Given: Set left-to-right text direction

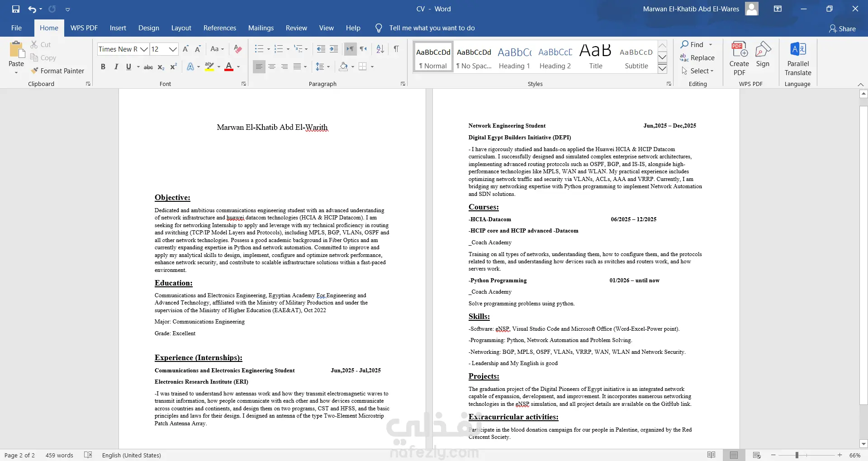Looking at the screenshot, I should point(350,49).
